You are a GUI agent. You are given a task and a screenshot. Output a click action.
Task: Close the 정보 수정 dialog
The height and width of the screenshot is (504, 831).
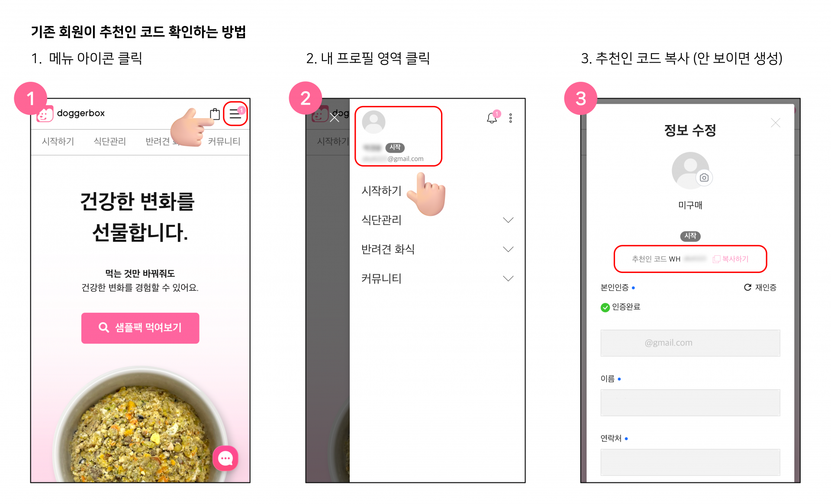(x=775, y=123)
